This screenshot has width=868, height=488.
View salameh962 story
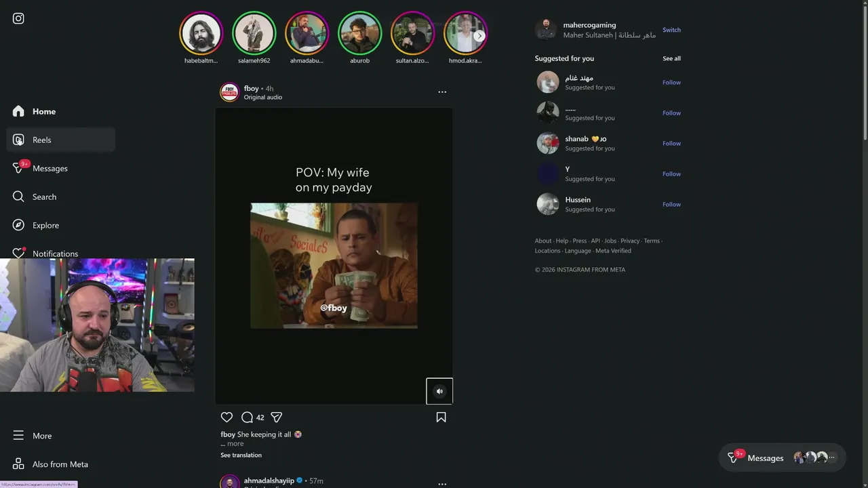click(254, 33)
